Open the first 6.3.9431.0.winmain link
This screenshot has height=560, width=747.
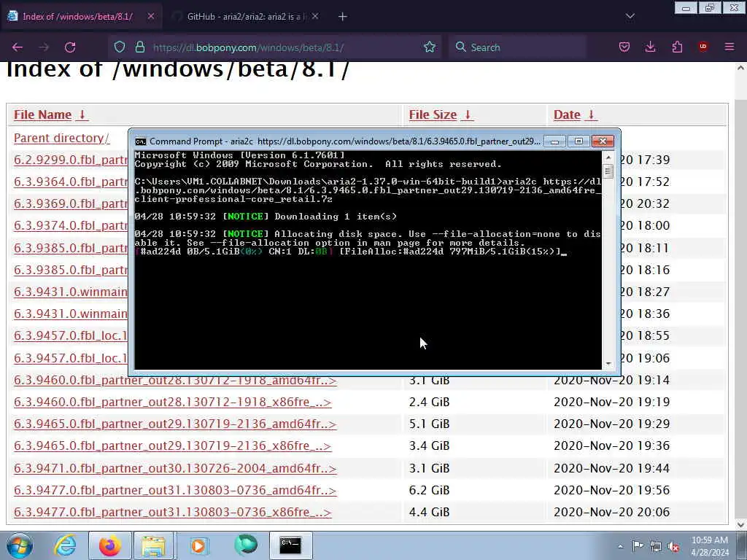pos(71,292)
